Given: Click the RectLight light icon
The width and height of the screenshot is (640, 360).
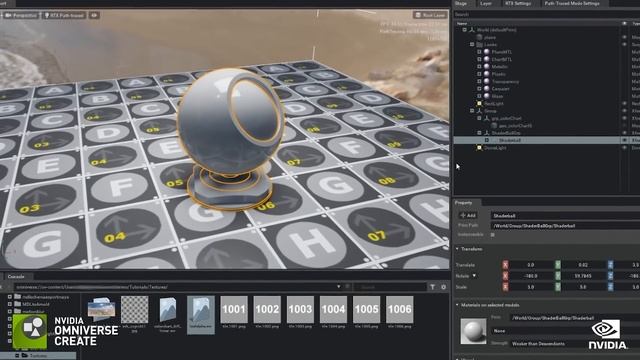Looking at the screenshot, I should [x=479, y=104].
